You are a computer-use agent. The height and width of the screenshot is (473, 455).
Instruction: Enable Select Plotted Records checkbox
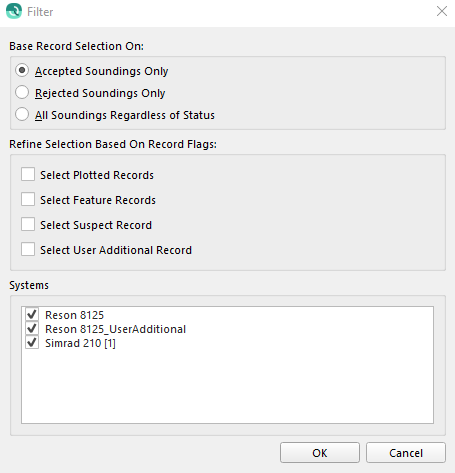(28, 174)
